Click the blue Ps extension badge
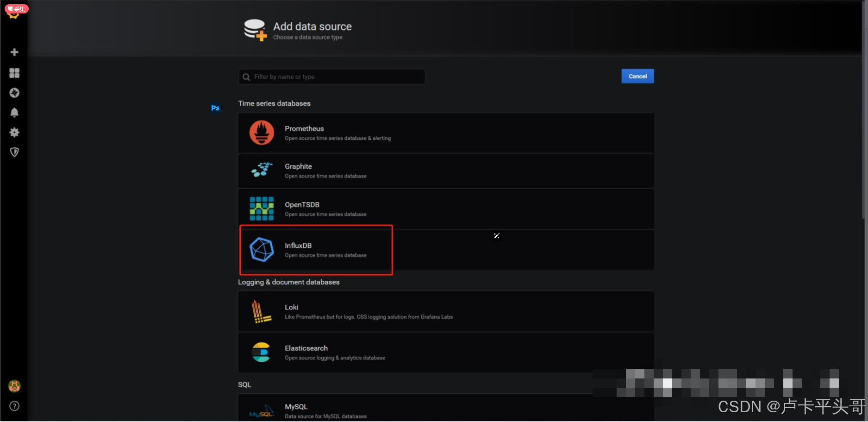Screen dimensions: 868x422 coord(215,108)
